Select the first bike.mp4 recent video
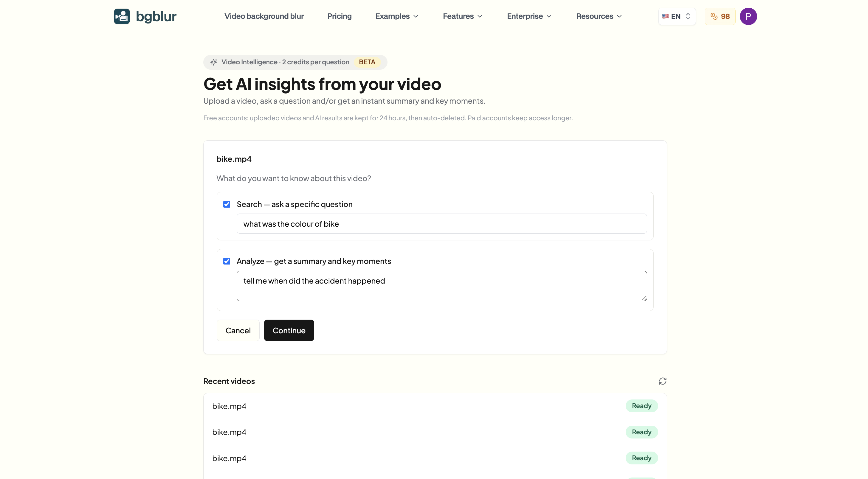The image size is (868, 479). [435, 406]
